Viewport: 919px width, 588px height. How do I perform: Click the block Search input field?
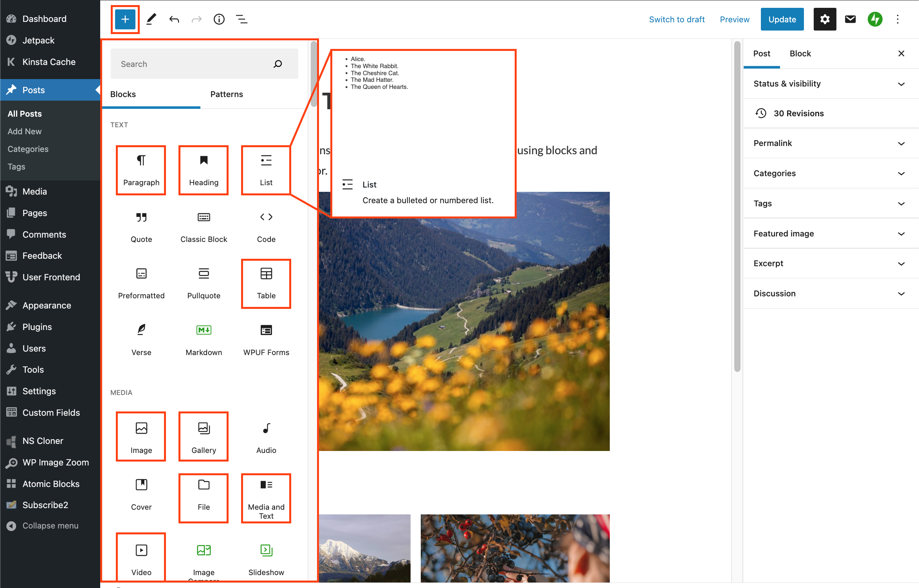(x=192, y=64)
